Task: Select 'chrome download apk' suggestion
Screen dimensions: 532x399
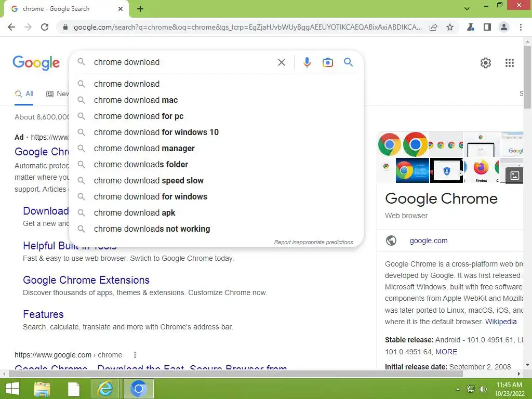Action: (x=216, y=212)
